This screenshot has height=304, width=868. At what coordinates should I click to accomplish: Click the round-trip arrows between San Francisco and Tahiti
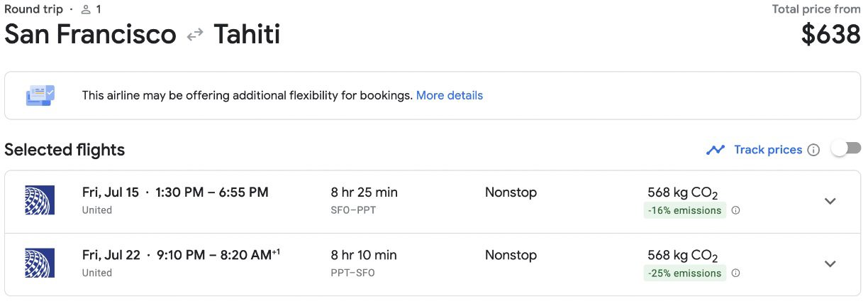point(195,35)
